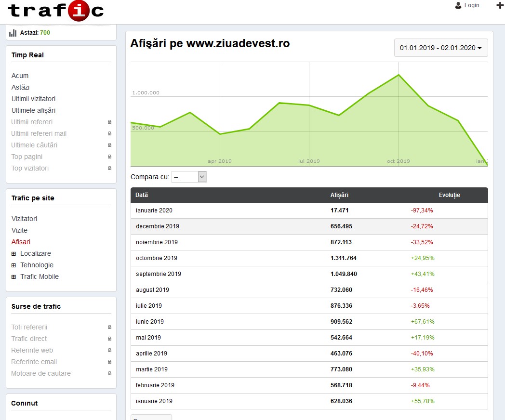Click the Login user icon
This screenshot has width=505, height=420.
pyautogui.click(x=458, y=5)
